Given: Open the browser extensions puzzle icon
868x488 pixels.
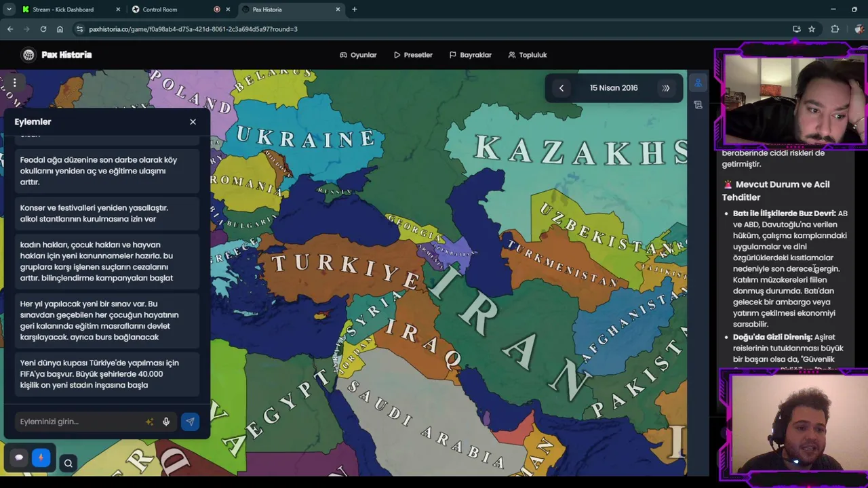Looking at the screenshot, I should click(x=835, y=29).
